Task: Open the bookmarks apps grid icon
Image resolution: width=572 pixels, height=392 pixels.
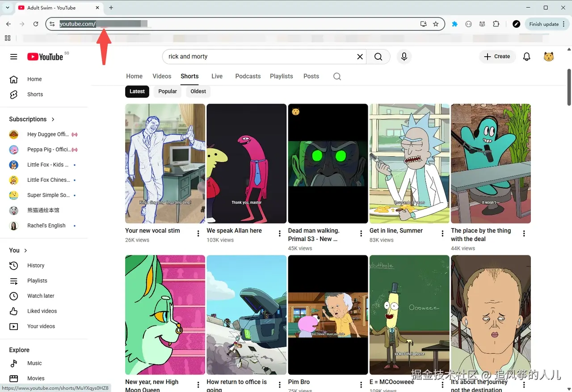Action: pyautogui.click(x=8, y=38)
